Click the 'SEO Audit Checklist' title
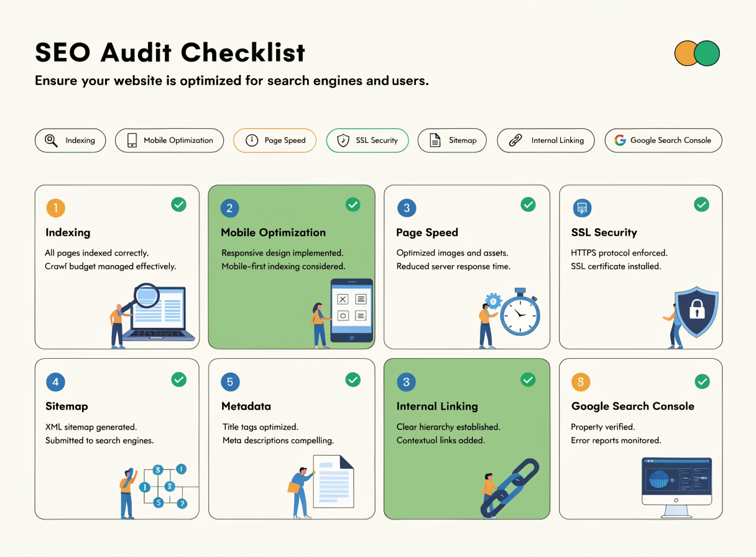The image size is (756, 557). (x=170, y=52)
